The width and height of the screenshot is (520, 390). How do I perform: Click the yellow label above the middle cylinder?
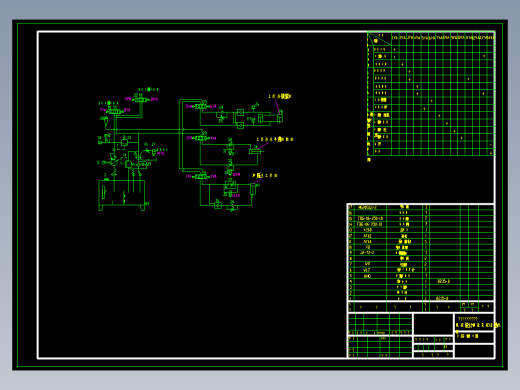(275, 139)
